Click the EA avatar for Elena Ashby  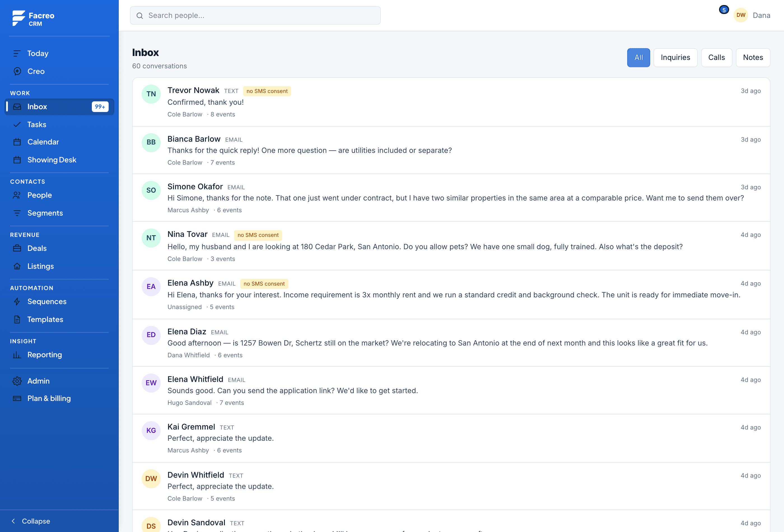click(x=151, y=287)
